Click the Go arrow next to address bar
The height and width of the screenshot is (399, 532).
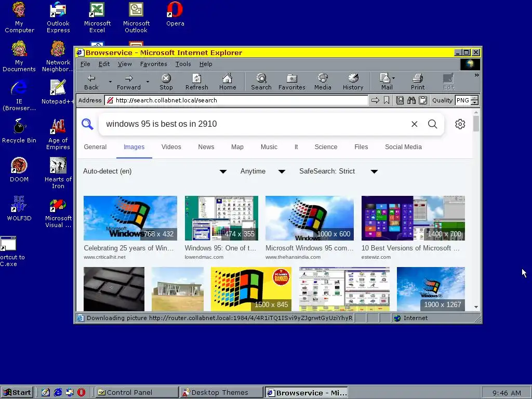pos(375,100)
